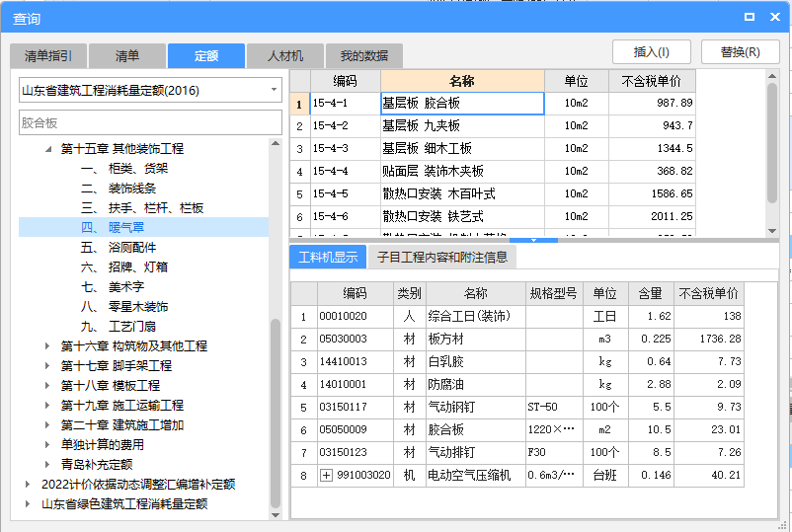Click the 名称 column header in quota table
The image size is (792, 532).
[x=462, y=81]
